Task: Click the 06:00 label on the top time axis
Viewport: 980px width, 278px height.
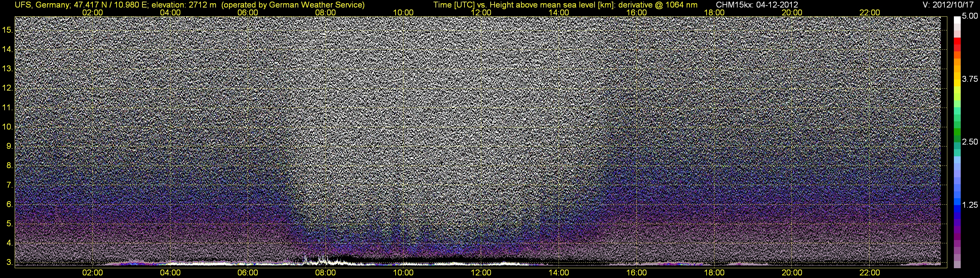Action: [x=248, y=12]
